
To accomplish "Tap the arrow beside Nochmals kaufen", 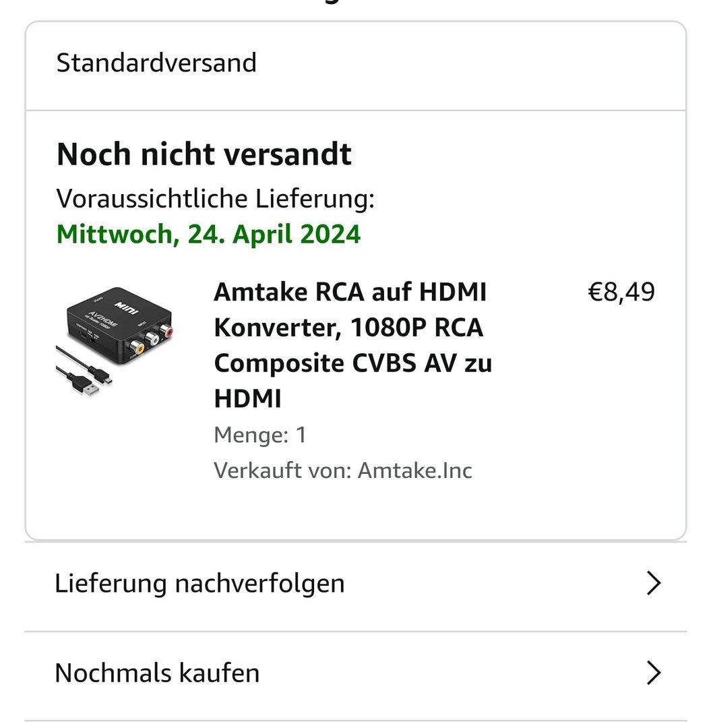I will click(x=653, y=673).
